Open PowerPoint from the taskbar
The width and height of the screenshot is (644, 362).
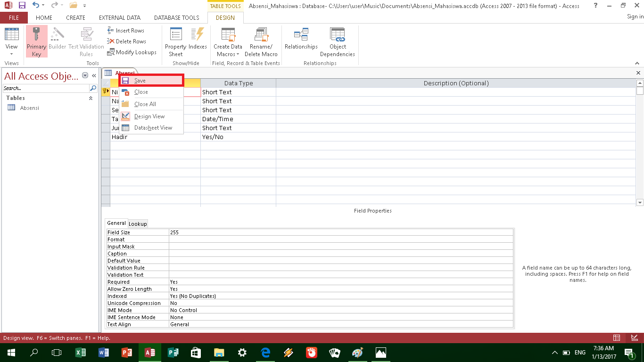click(127, 352)
